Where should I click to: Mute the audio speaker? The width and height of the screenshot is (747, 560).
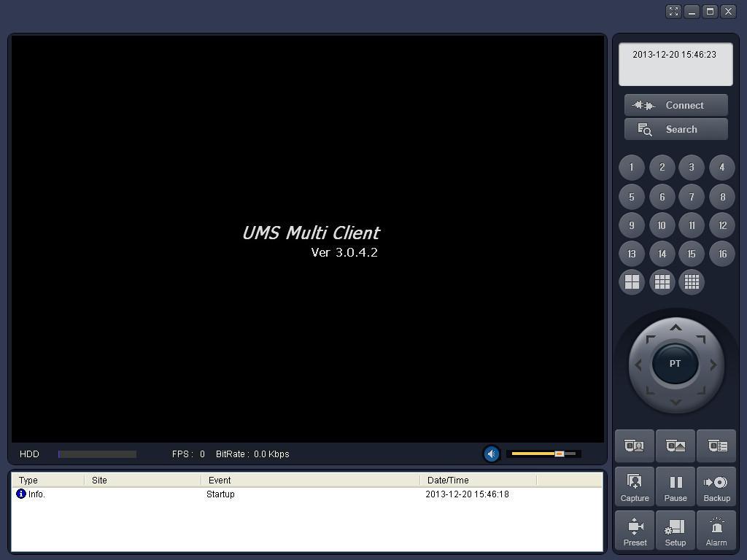491,454
